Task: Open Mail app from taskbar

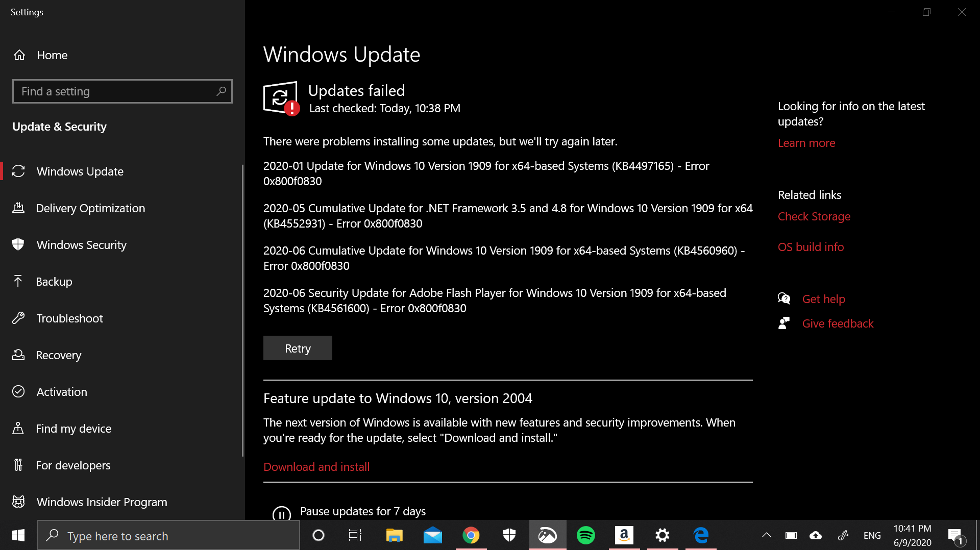Action: click(433, 535)
